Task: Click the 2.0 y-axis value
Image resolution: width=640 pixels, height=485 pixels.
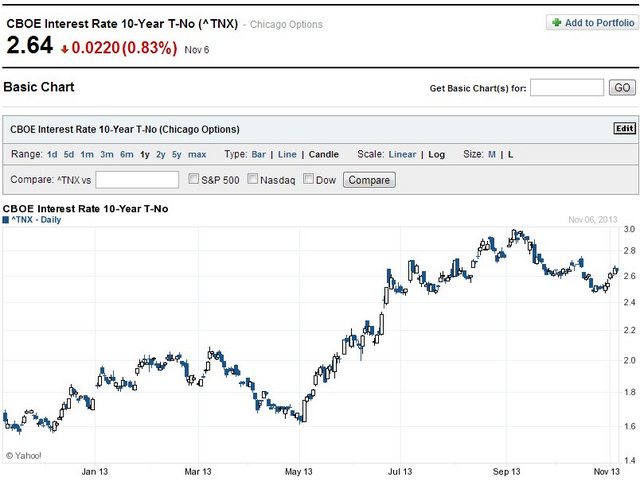Action: click(629, 360)
